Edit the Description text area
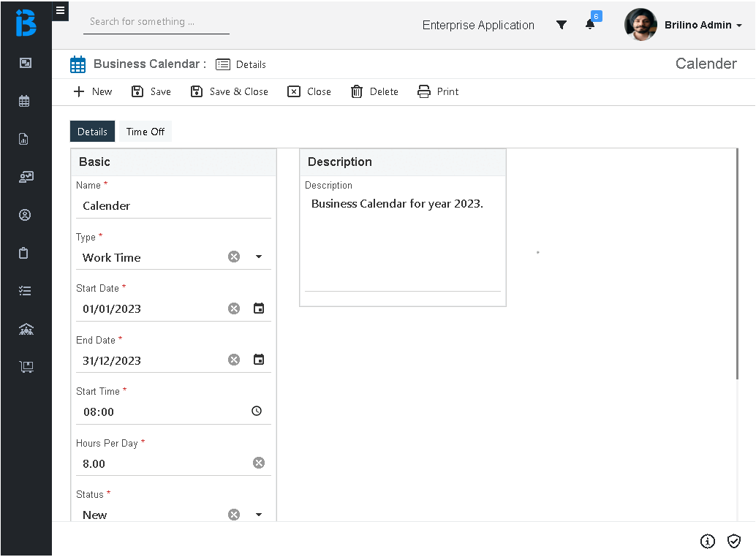This screenshot has height=557, width=756. point(403,243)
